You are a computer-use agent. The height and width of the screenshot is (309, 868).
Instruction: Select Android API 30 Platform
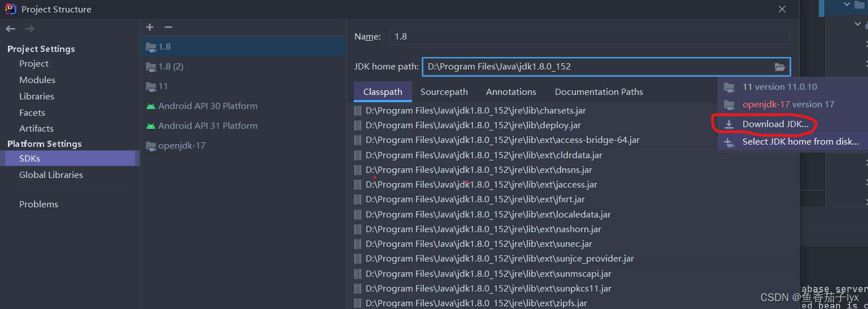click(243, 106)
